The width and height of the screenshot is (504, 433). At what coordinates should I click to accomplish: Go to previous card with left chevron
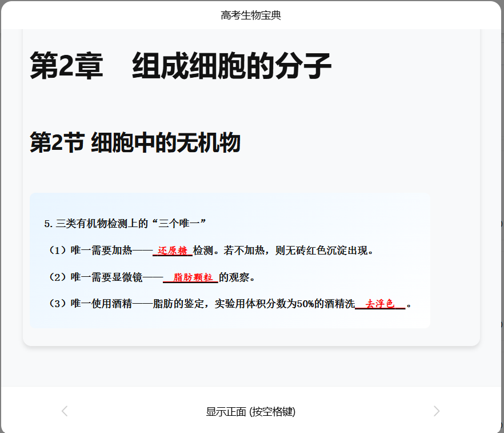pos(65,411)
